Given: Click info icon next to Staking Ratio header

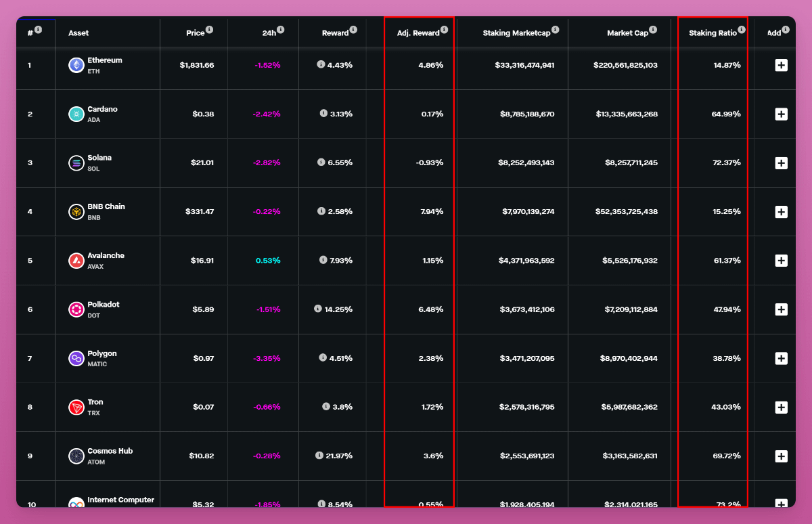Looking at the screenshot, I should [742, 30].
